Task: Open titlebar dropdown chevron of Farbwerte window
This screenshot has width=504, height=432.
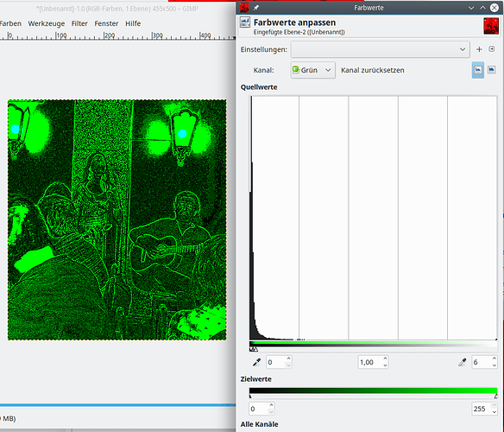Action: tap(471, 8)
